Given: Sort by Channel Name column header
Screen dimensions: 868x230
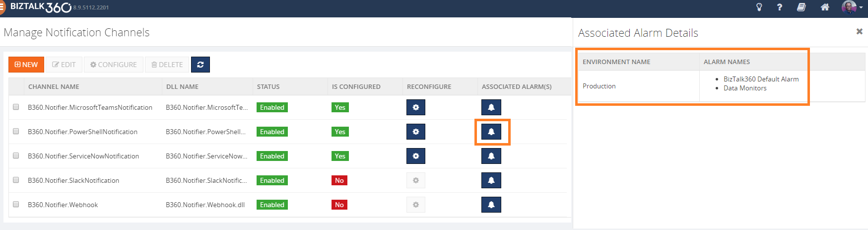Looking at the screenshot, I should click(54, 86).
